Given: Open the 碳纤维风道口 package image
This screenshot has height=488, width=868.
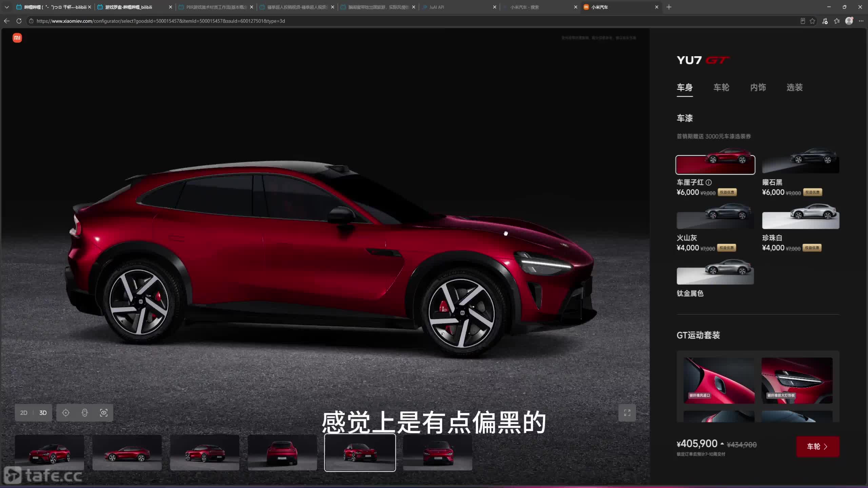Looking at the screenshot, I should click(x=719, y=380).
